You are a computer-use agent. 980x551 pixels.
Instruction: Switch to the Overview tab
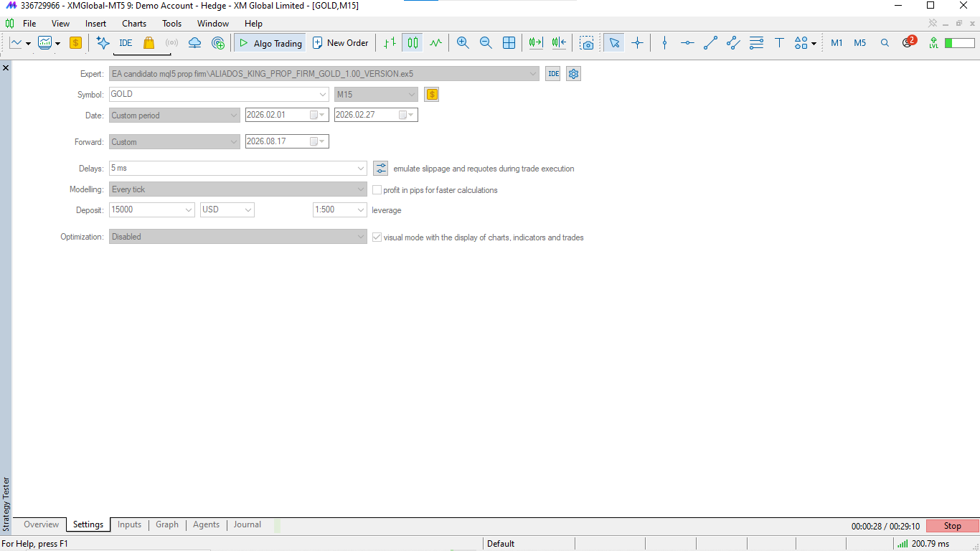click(41, 524)
